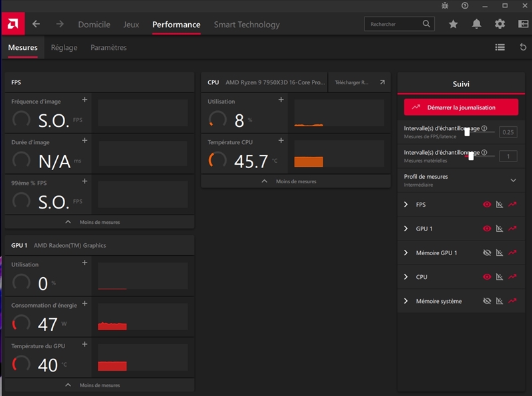Collapse FPS panel via Moins de mesures

[x=99, y=222]
